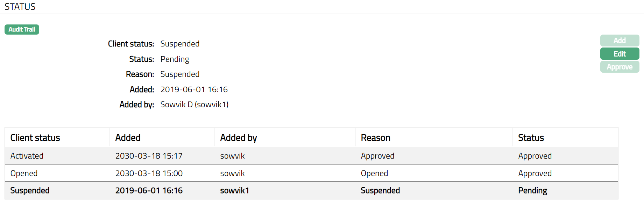This screenshot has width=644, height=204.
Task: Click Approved status in Activated row
Action: [x=535, y=156]
